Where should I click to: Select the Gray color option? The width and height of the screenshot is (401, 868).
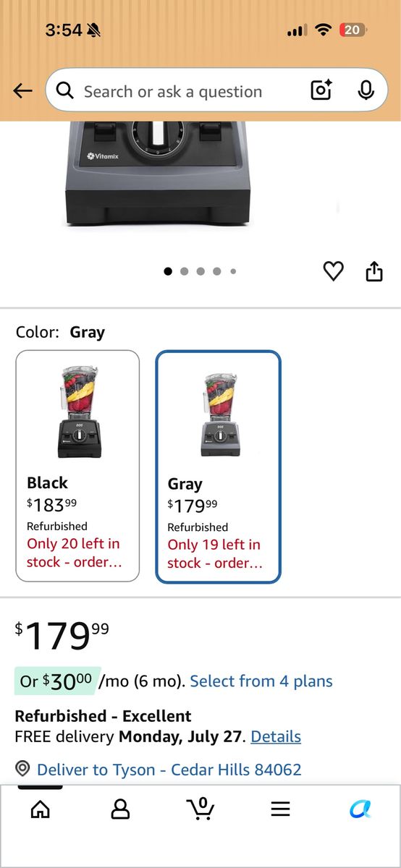218,467
